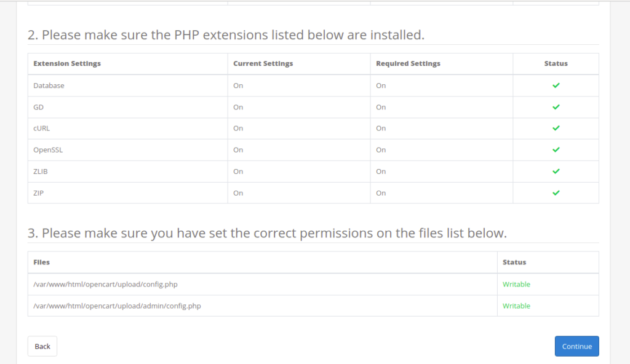Click the Files column header
Image resolution: width=630 pixels, height=364 pixels.
(41, 262)
